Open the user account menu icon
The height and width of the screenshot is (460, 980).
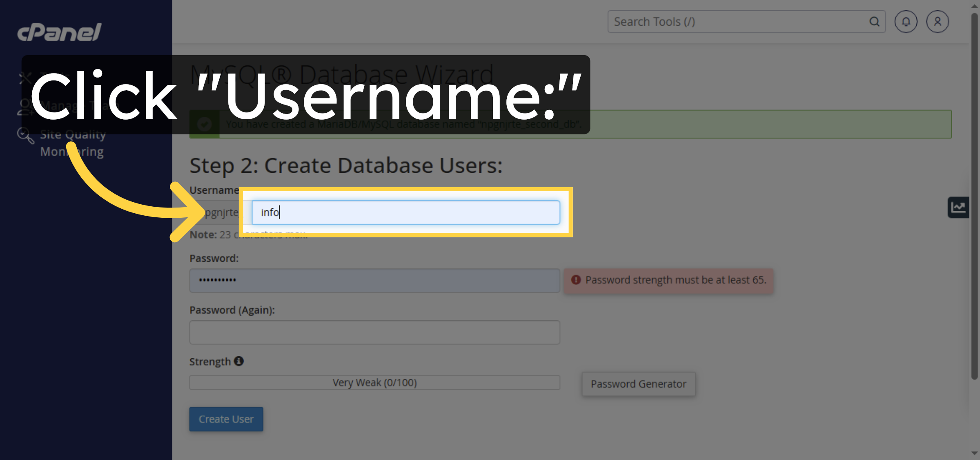[x=937, y=22]
